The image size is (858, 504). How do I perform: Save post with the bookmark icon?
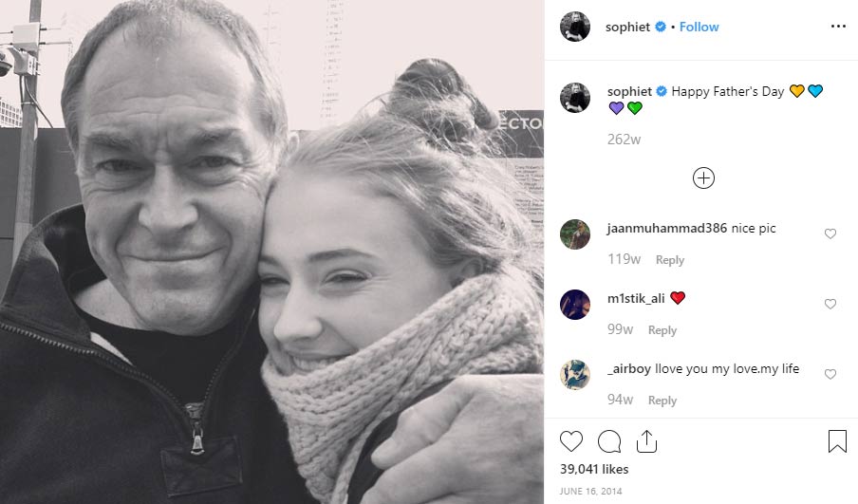837,441
